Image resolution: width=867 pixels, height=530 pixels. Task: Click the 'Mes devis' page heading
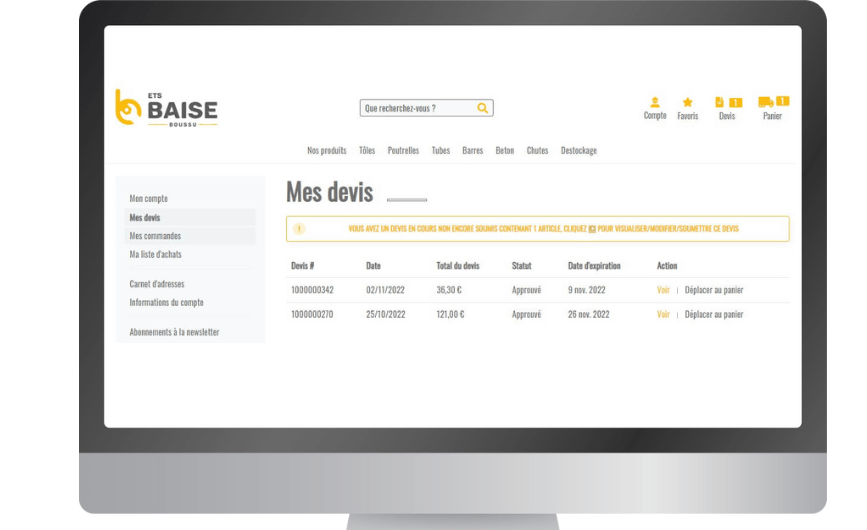[330, 192]
